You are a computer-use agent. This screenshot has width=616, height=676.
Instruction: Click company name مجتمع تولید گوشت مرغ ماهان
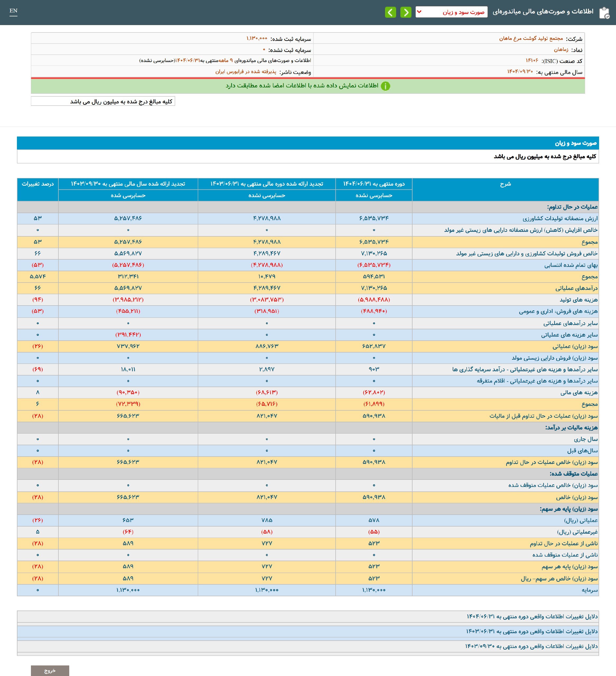click(x=531, y=39)
